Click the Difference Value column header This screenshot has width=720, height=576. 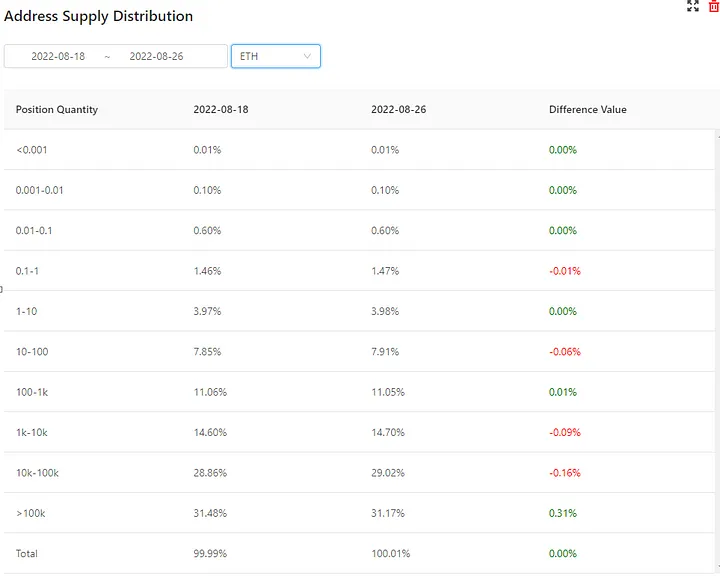(588, 109)
